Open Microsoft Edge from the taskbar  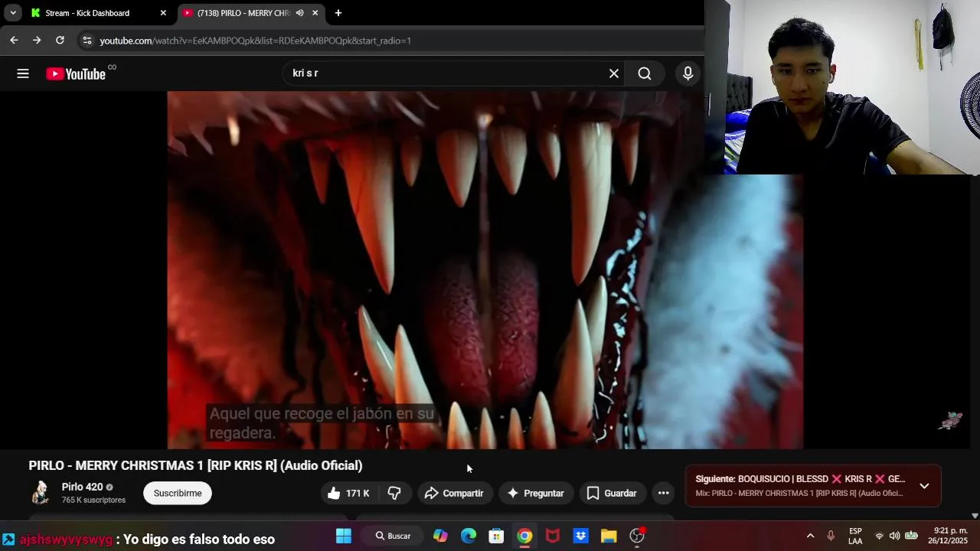point(469,536)
